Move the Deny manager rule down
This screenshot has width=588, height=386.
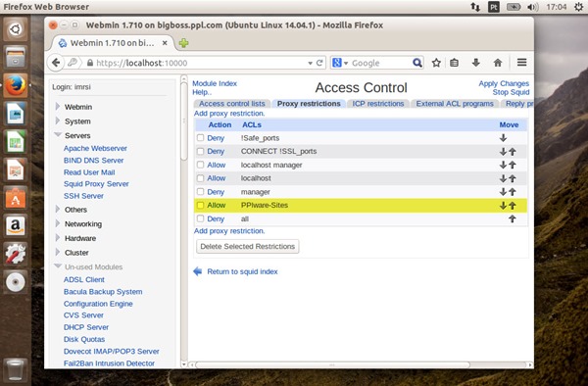pyautogui.click(x=503, y=192)
